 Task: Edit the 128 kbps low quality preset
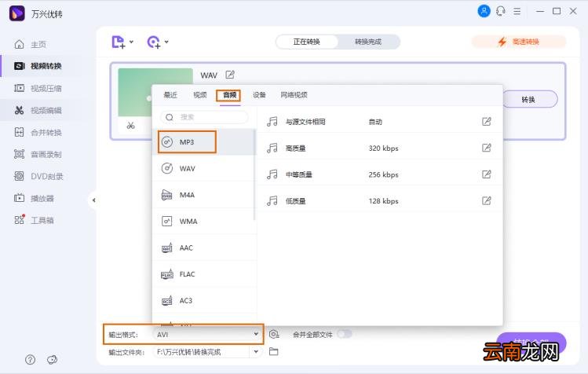(487, 200)
